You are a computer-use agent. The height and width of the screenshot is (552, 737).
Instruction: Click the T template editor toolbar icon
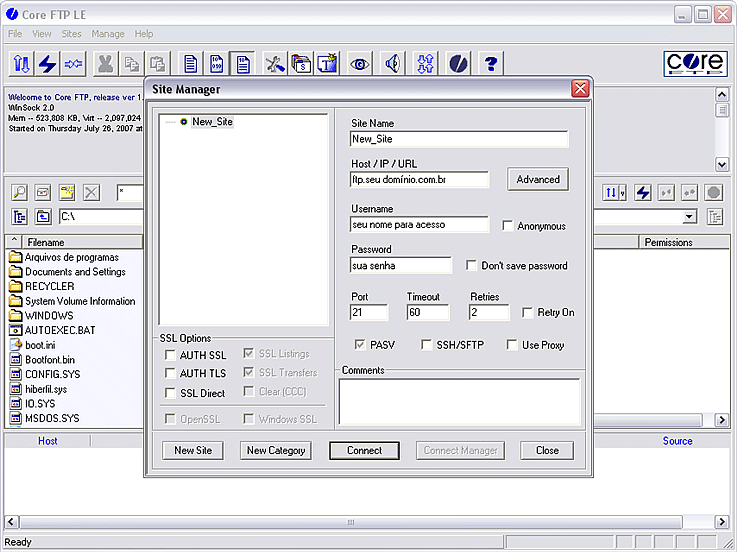(327, 63)
